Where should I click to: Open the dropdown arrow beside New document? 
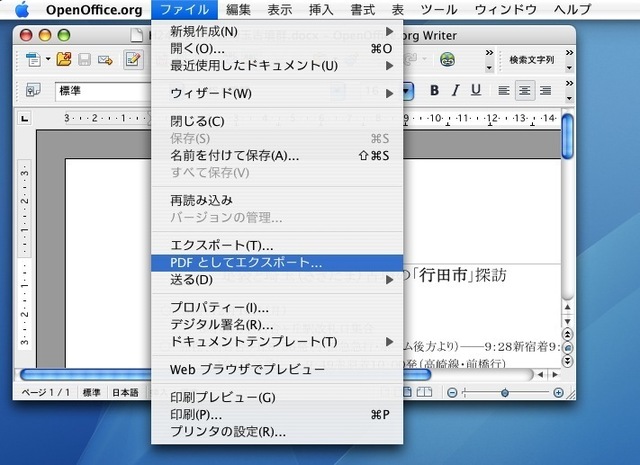(48, 59)
